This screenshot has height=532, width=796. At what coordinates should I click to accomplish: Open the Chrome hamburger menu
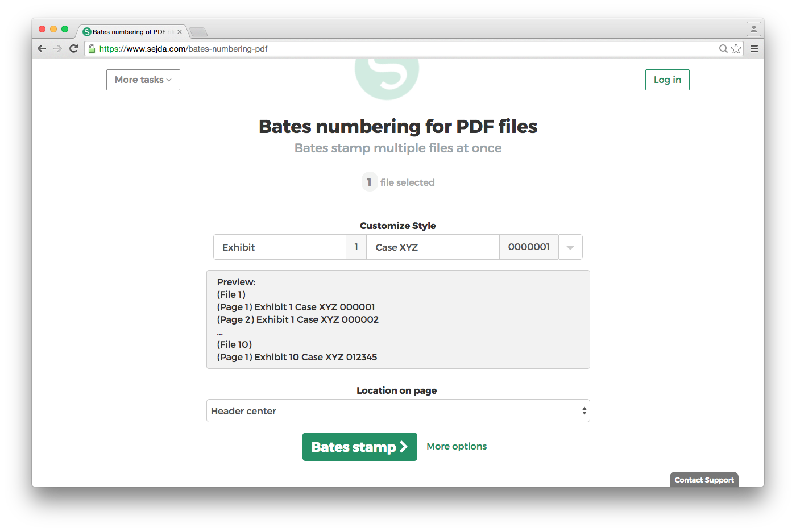[x=754, y=49]
